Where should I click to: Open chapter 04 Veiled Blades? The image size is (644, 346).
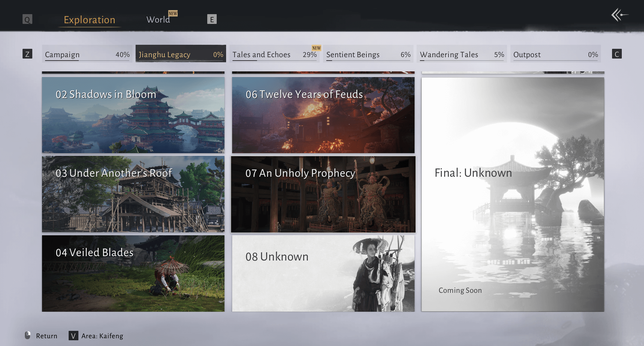coord(133,273)
